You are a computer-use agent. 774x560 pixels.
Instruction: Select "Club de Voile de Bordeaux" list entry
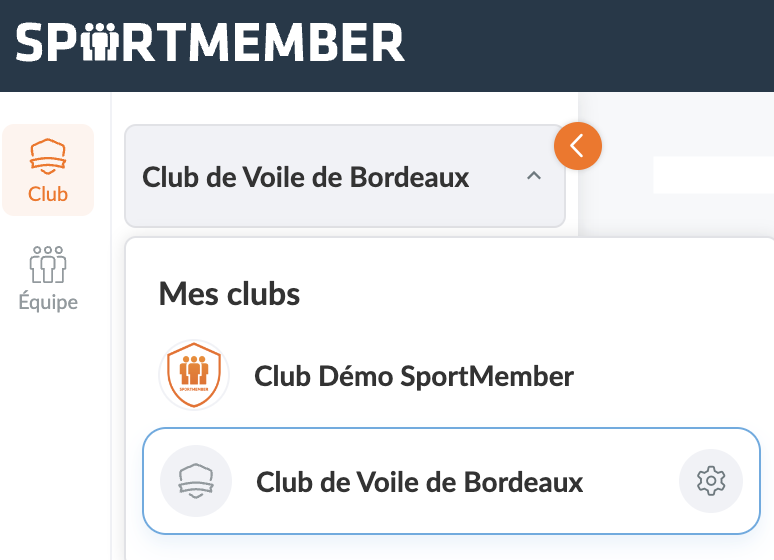(x=420, y=482)
